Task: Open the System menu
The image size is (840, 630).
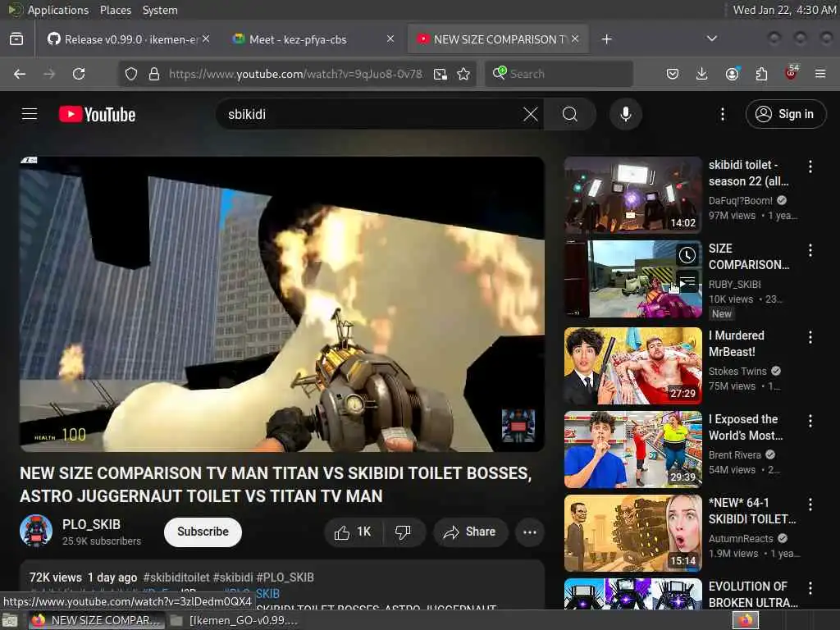Action: point(160,10)
